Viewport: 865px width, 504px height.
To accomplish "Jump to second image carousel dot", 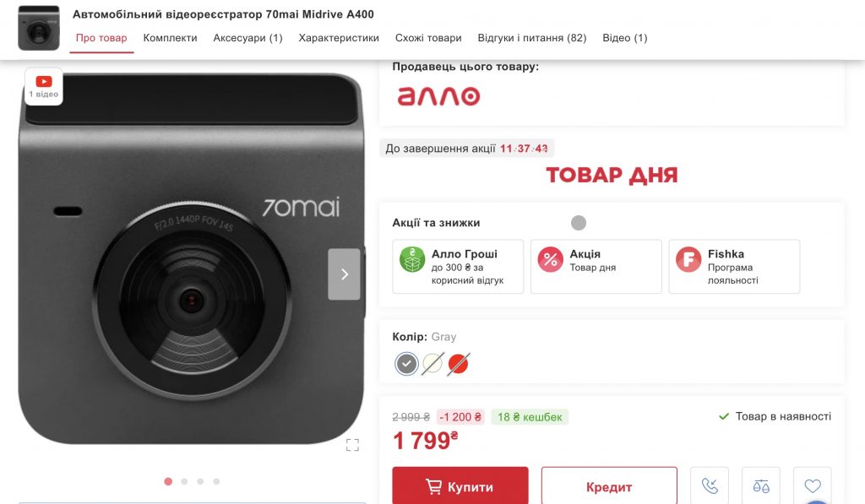I will click(184, 481).
